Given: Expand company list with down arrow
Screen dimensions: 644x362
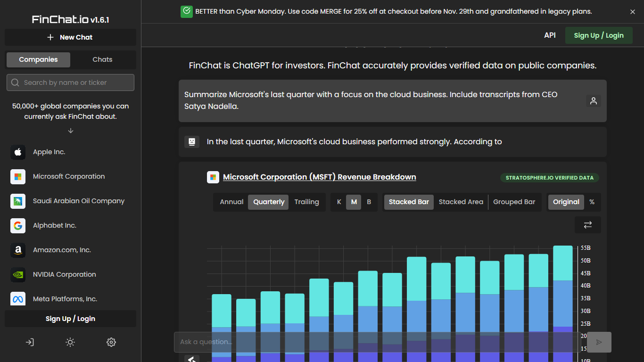Looking at the screenshot, I should pyautogui.click(x=71, y=131).
